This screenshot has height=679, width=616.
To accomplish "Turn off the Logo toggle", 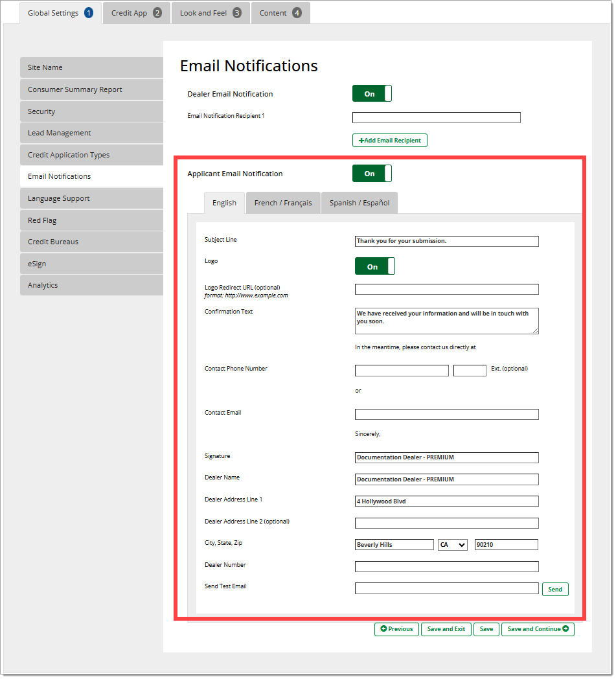I will [374, 266].
